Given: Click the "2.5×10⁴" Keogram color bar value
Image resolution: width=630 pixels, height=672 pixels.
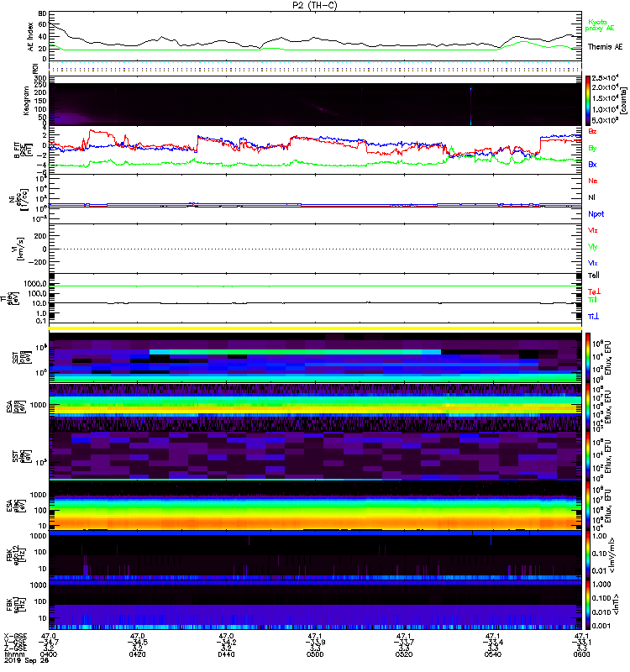Looking at the screenshot, I should 605,78.
